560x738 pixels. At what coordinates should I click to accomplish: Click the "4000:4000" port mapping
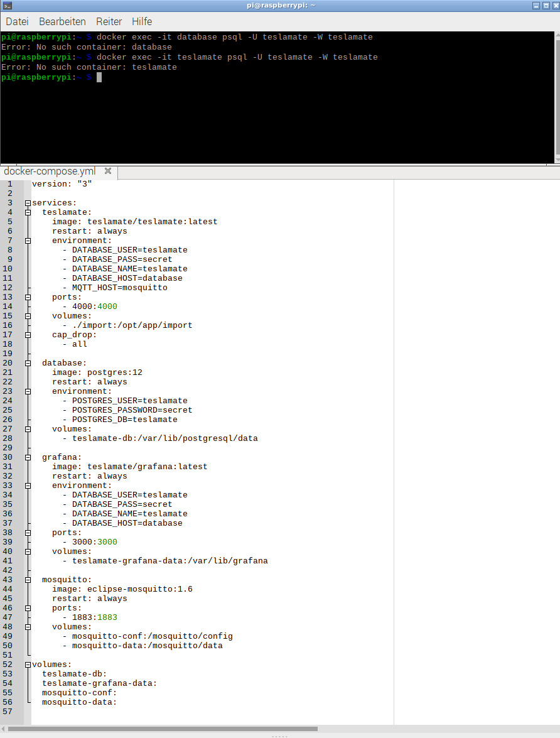pos(95,307)
